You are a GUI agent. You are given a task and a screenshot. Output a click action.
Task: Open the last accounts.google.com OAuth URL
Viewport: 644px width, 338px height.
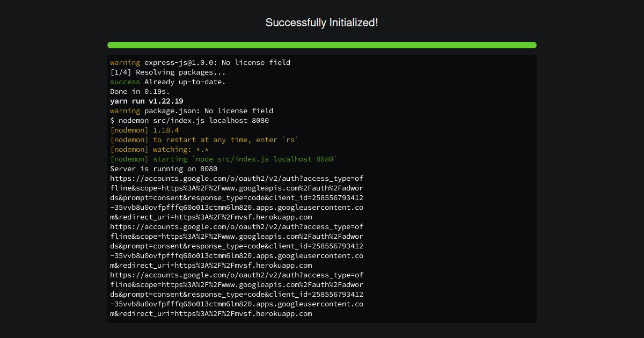[237, 295]
